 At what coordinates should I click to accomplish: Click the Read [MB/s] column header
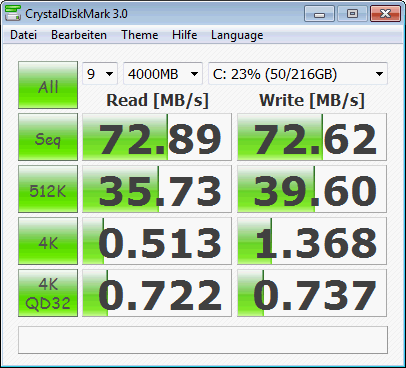157,100
